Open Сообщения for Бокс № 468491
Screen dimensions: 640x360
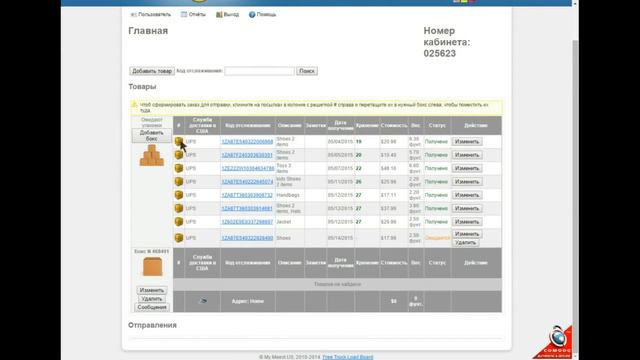coord(152,307)
